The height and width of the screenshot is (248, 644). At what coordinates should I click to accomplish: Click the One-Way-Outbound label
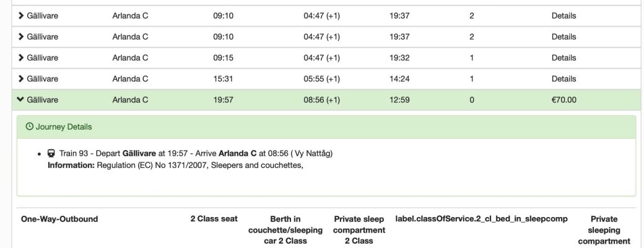(x=59, y=219)
